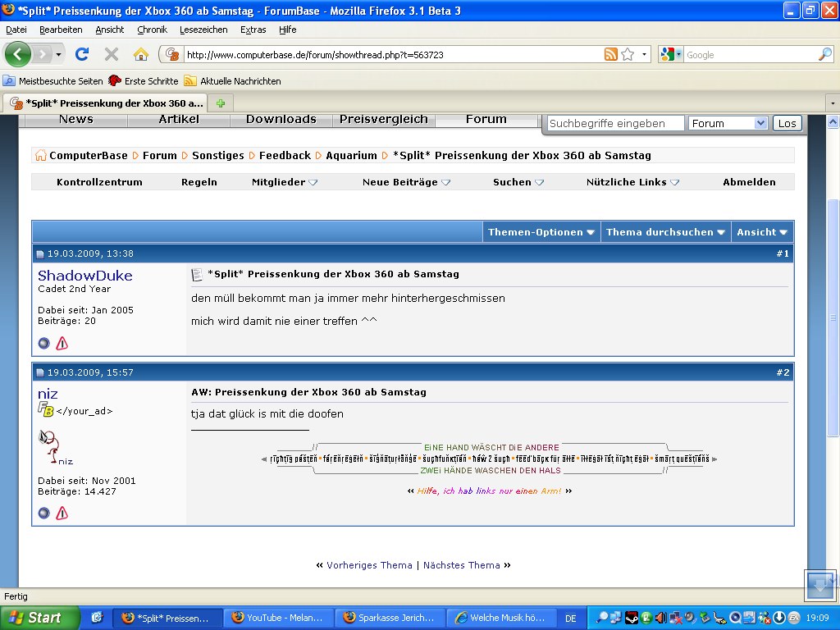Screen dimensions: 840x630
Task: Open back history dropdown arrow
Action: point(58,55)
